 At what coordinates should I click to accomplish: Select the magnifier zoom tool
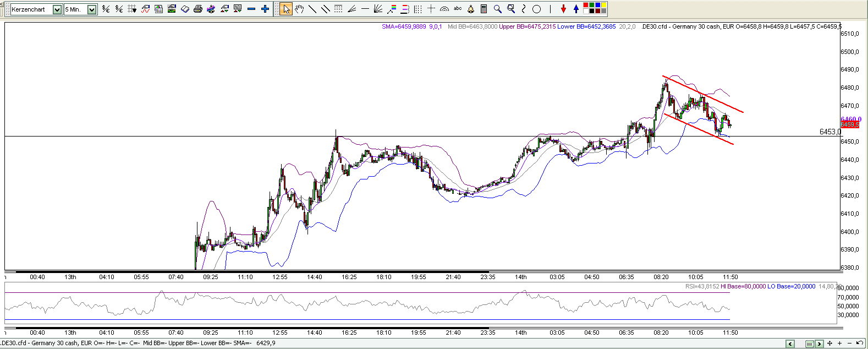coord(498,9)
